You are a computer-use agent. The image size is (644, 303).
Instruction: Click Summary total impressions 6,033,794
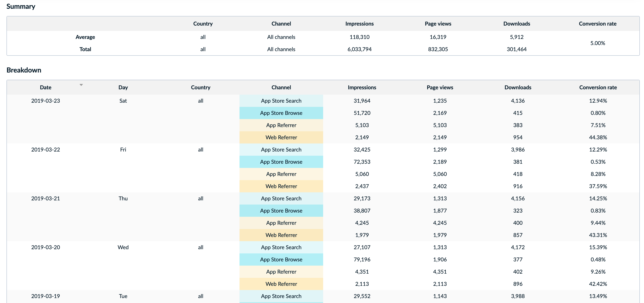pyautogui.click(x=359, y=49)
